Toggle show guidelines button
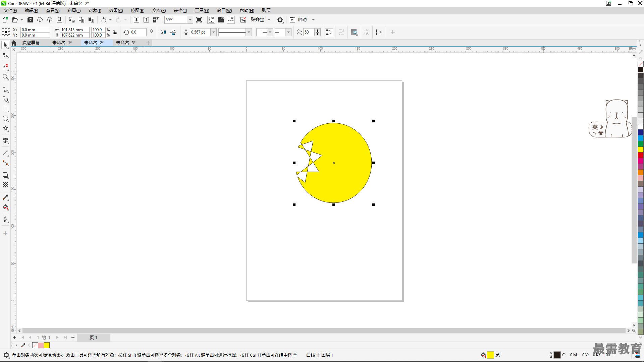The height and width of the screenshot is (362, 644). (x=231, y=20)
